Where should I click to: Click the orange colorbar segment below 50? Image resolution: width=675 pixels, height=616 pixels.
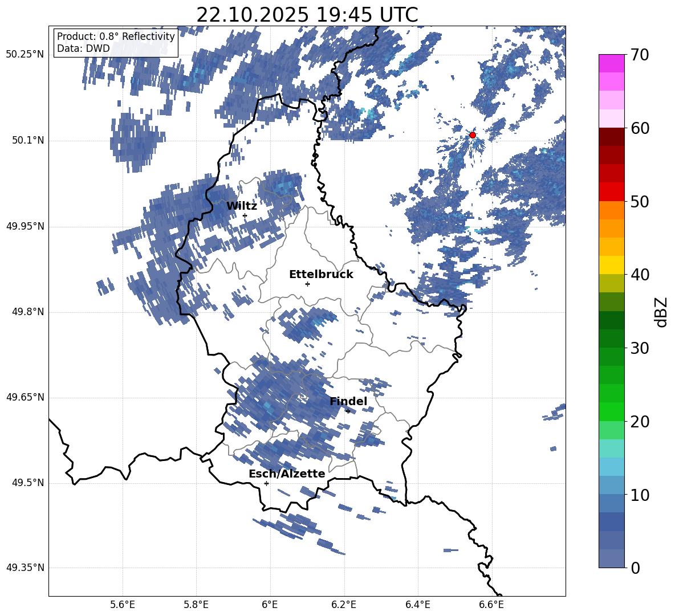coord(611,210)
